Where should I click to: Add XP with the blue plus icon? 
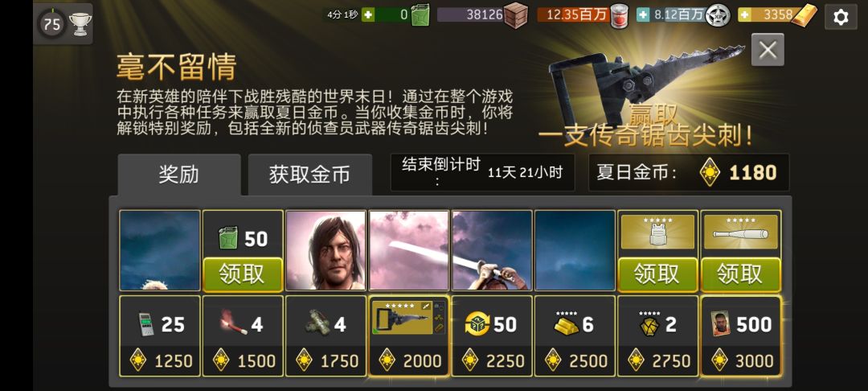tap(643, 15)
